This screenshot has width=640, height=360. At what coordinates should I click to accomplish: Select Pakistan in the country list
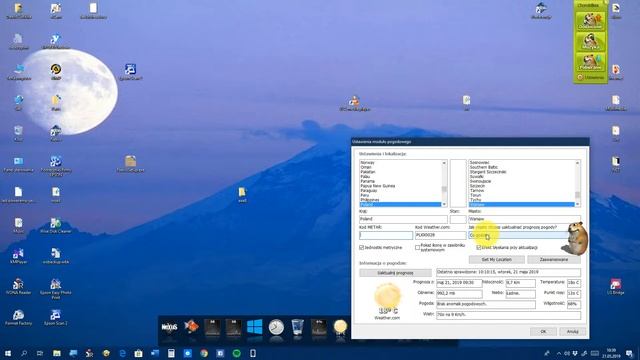pyautogui.click(x=368, y=172)
